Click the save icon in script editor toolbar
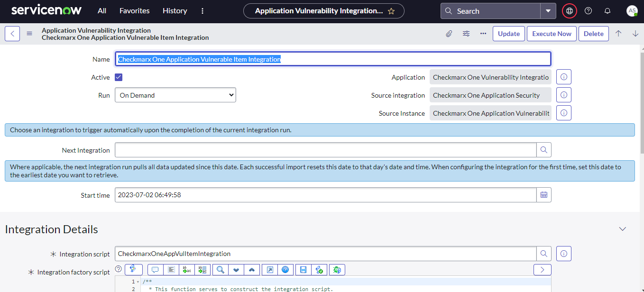 coord(303,270)
